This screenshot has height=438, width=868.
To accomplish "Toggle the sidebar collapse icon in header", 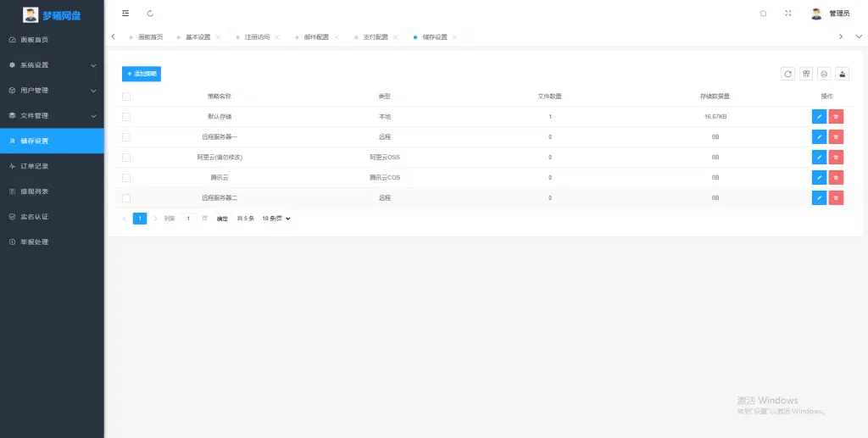I will click(125, 14).
